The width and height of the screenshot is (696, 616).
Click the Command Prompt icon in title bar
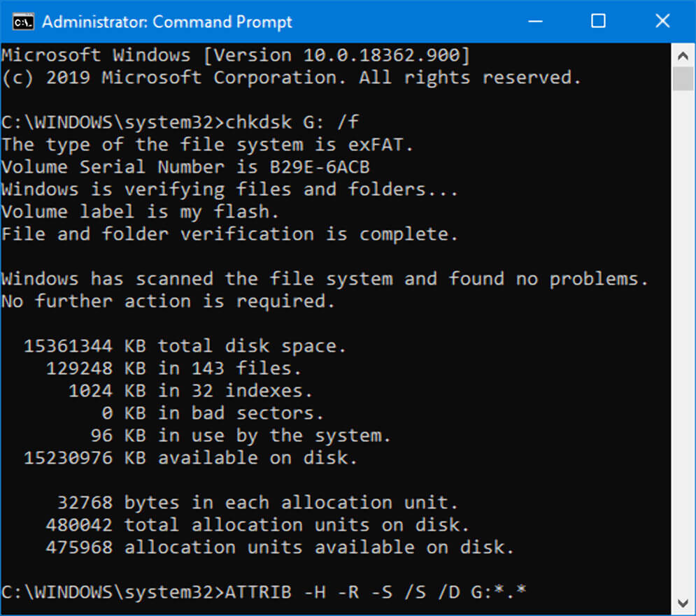[23, 21]
